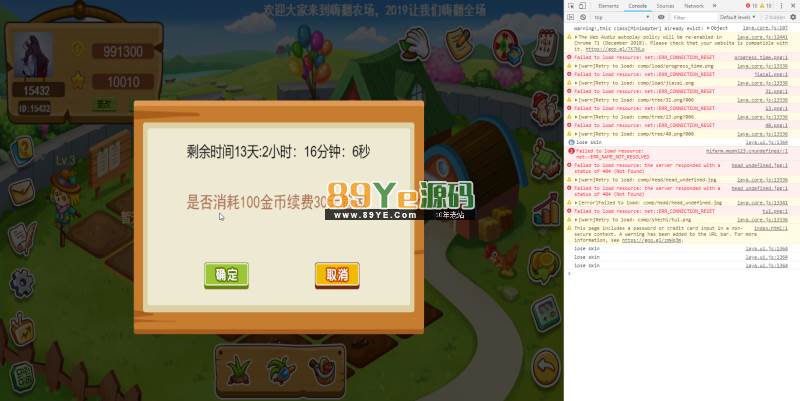Switch to the Elements tab

[x=608, y=6]
